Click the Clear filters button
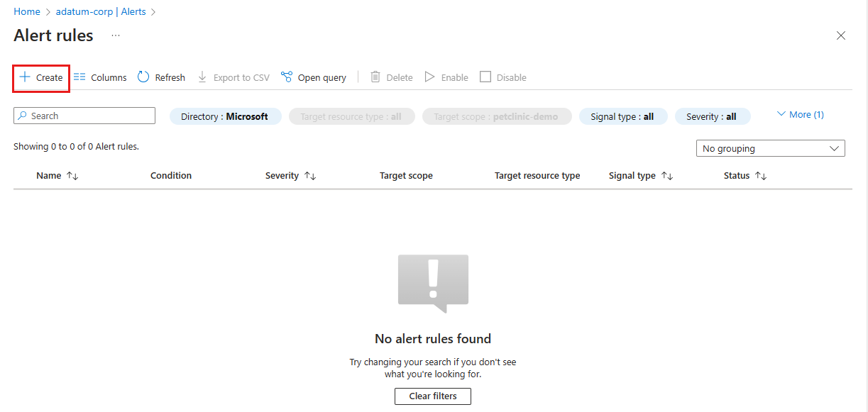 coord(433,396)
